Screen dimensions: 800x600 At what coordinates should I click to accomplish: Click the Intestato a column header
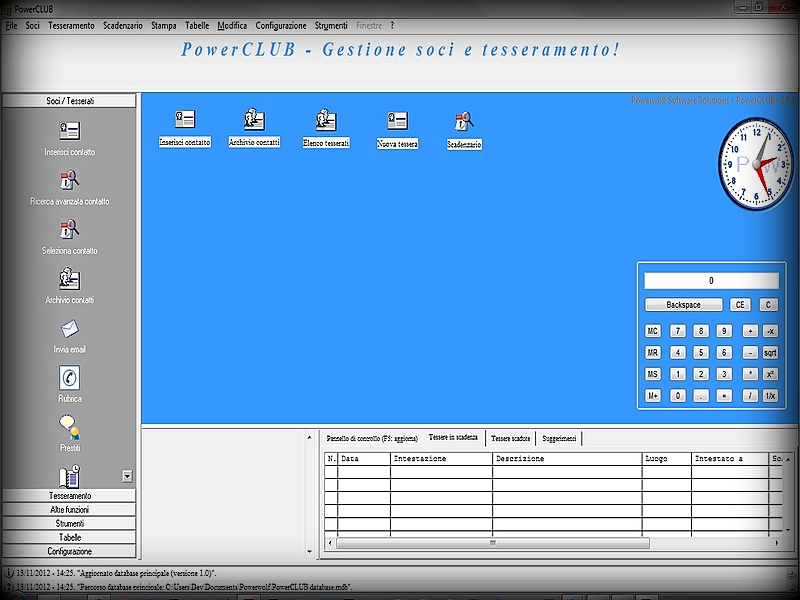(730, 459)
